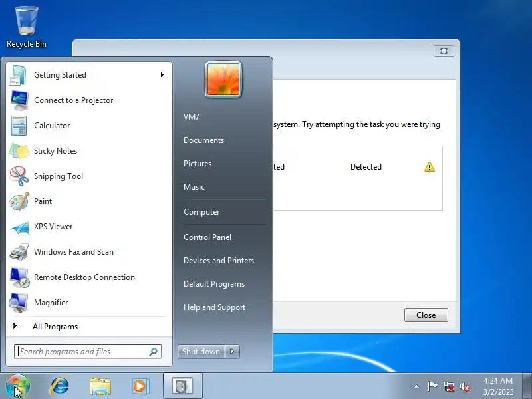Image resolution: width=532 pixels, height=399 pixels.
Task: Open Computer from Start menu
Action: tap(201, 212)
